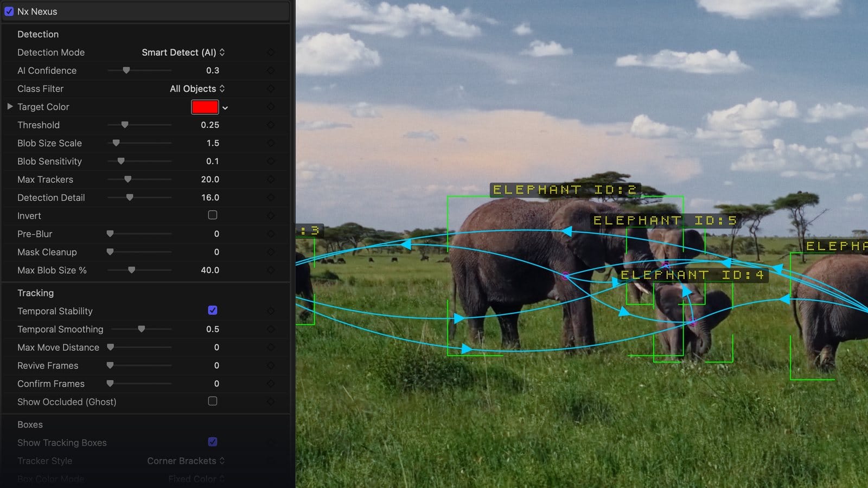Click the Detection Detail value 16.0
Image resolution: width=868 pixels, height=488 pixels.
pos(210,197)
